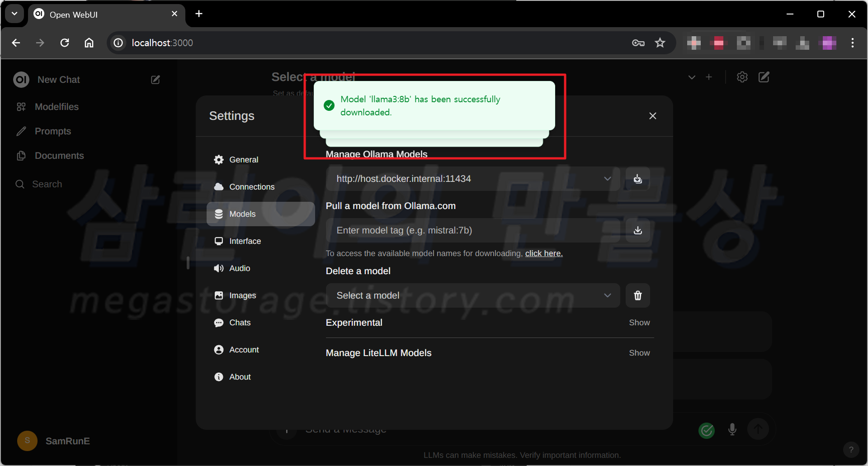Open Prompts in the sidebar

coord(53,131)
